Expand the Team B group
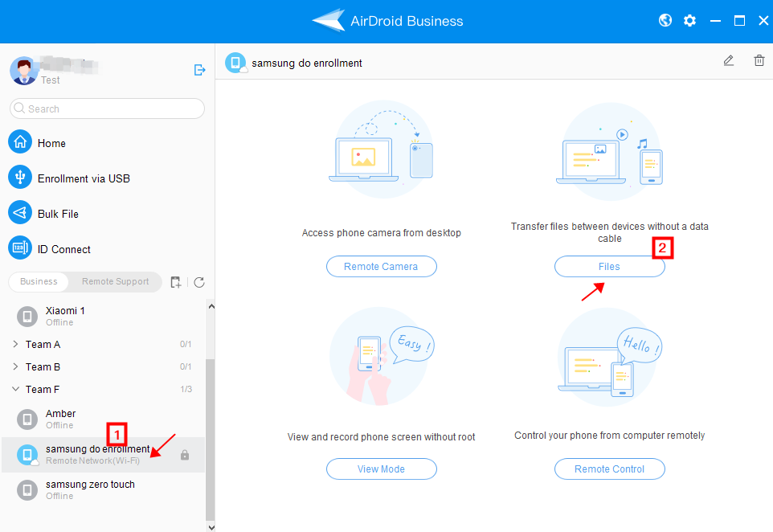 point(43,366)
